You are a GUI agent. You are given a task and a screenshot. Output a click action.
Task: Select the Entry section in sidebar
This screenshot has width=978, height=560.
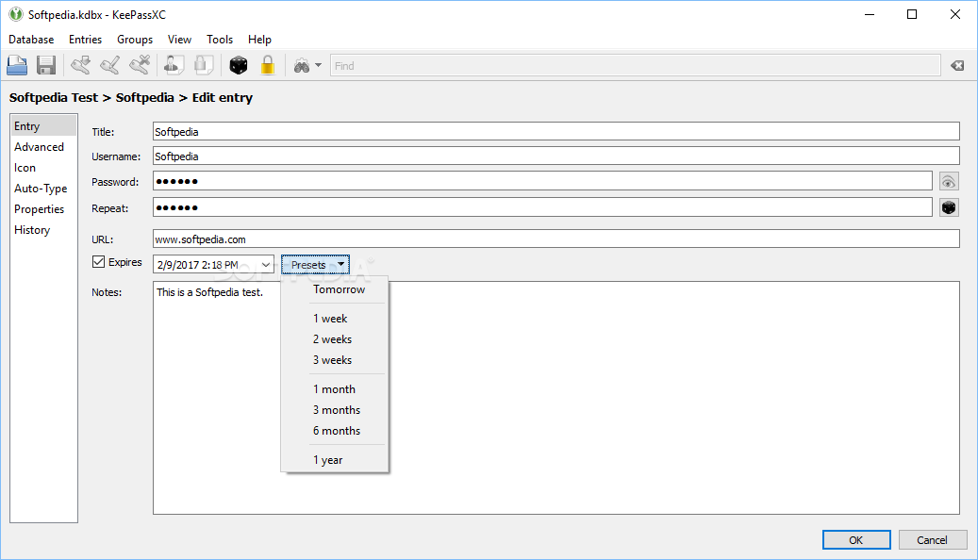pyautogui.click(x=43, y=126)
